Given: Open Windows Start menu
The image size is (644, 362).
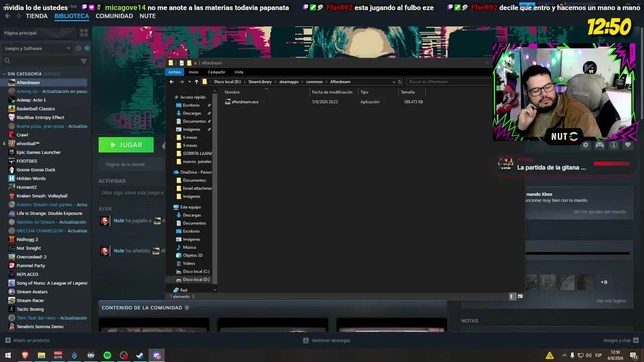Looking at the screenshot, I should [x=8, y=355].
